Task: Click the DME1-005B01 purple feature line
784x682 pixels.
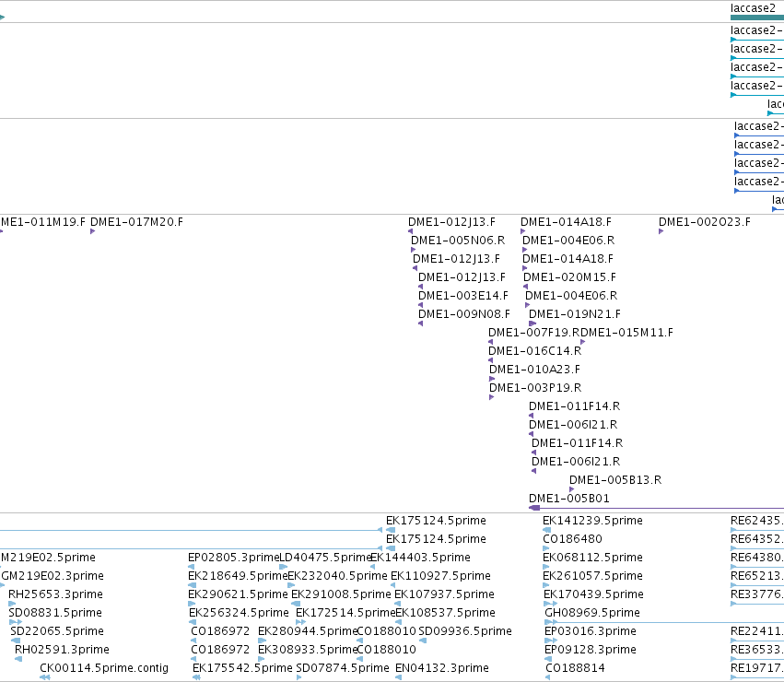Action: click(x=656, y=508)
